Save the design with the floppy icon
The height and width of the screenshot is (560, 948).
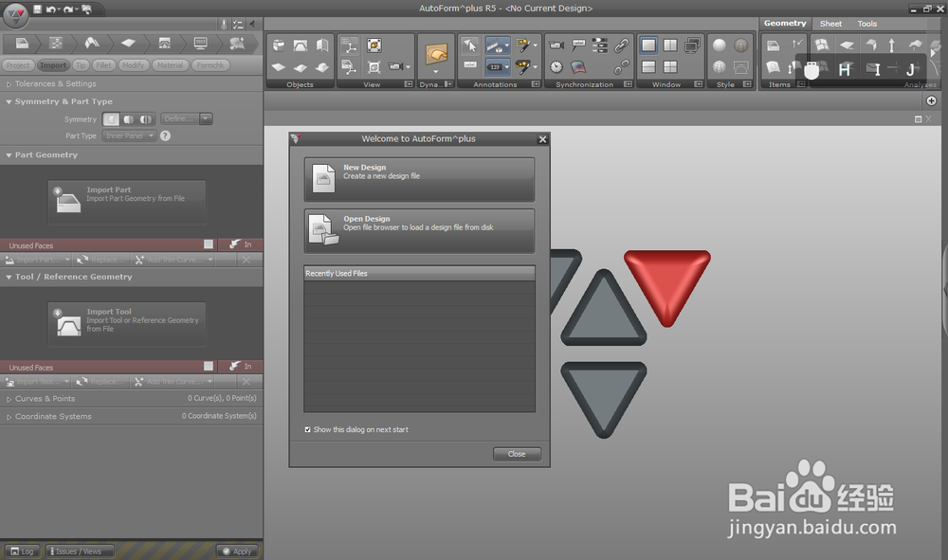[38, 9]
